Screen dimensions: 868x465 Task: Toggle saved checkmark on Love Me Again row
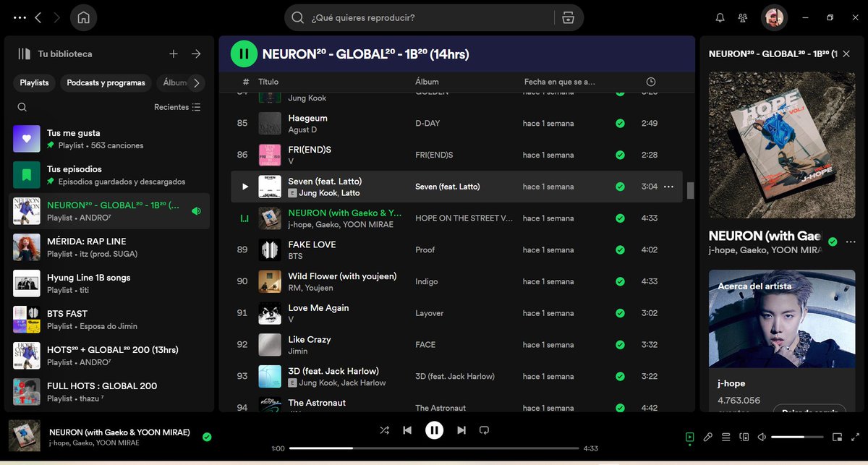(620, 313)
